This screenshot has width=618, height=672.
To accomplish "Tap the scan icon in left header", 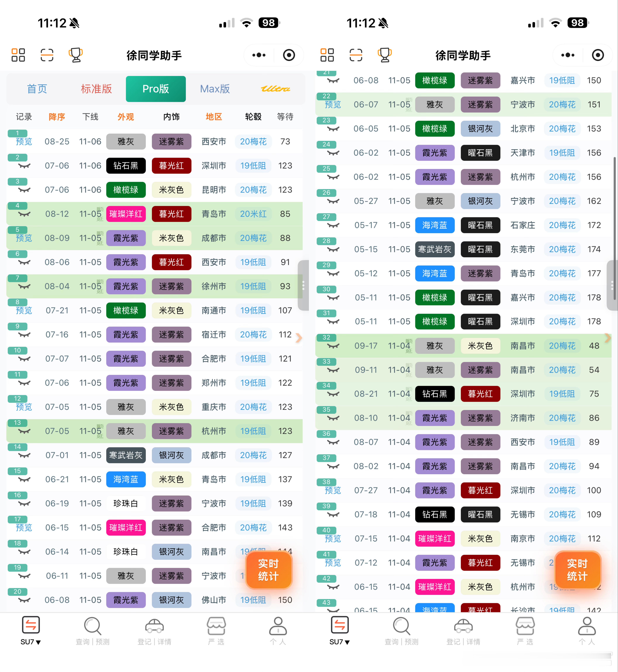I will 47,55.
